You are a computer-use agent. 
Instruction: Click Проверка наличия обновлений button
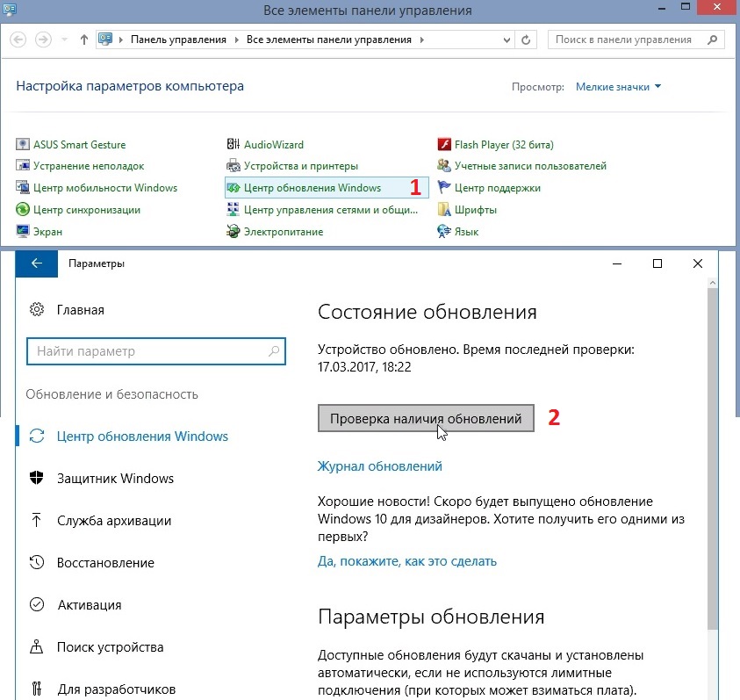(x=426, y=418)
